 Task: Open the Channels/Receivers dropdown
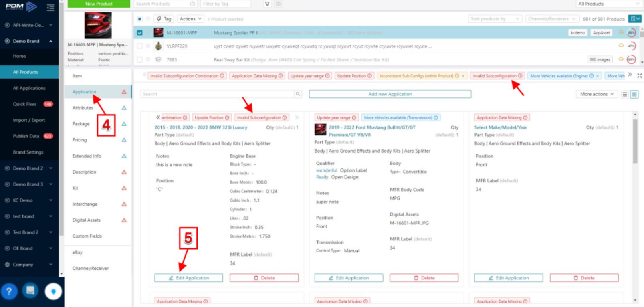pyautogui.click(x=552, y=19)
